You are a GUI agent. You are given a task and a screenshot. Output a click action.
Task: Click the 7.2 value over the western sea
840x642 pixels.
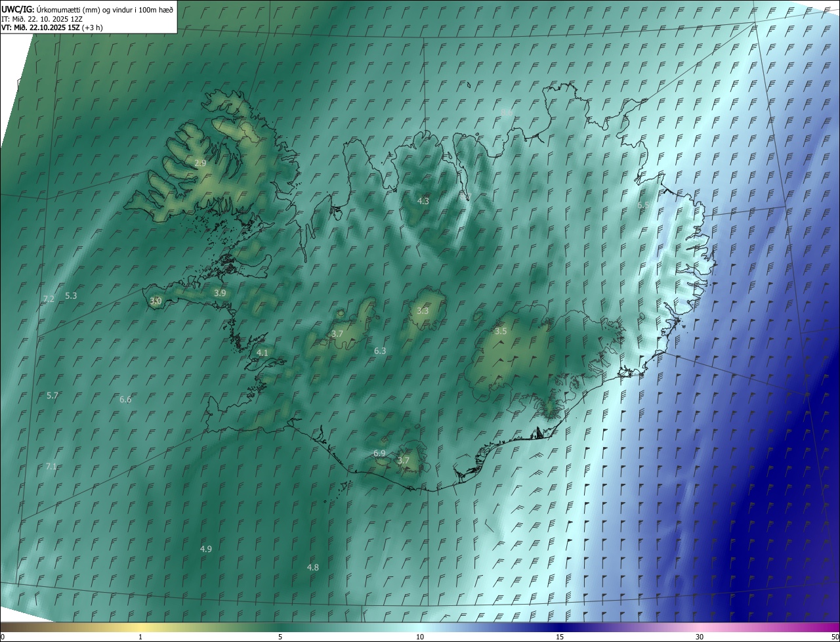click(x=49, y=299)
